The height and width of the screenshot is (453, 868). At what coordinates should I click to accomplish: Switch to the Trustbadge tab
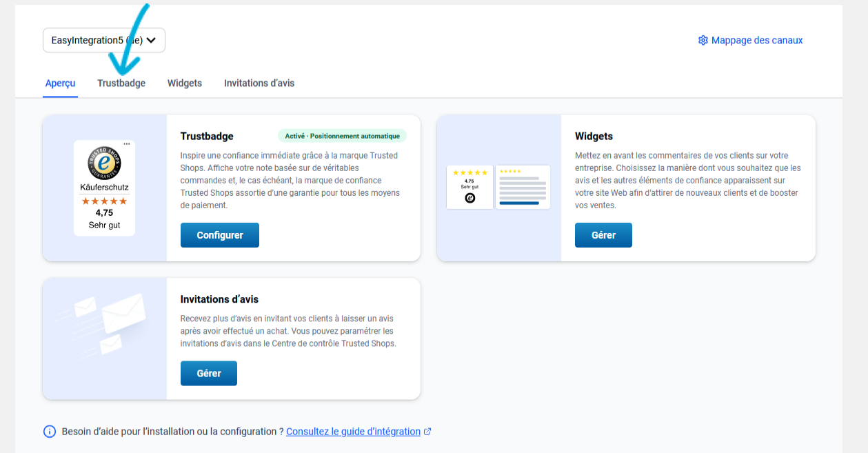coord(121,83)
